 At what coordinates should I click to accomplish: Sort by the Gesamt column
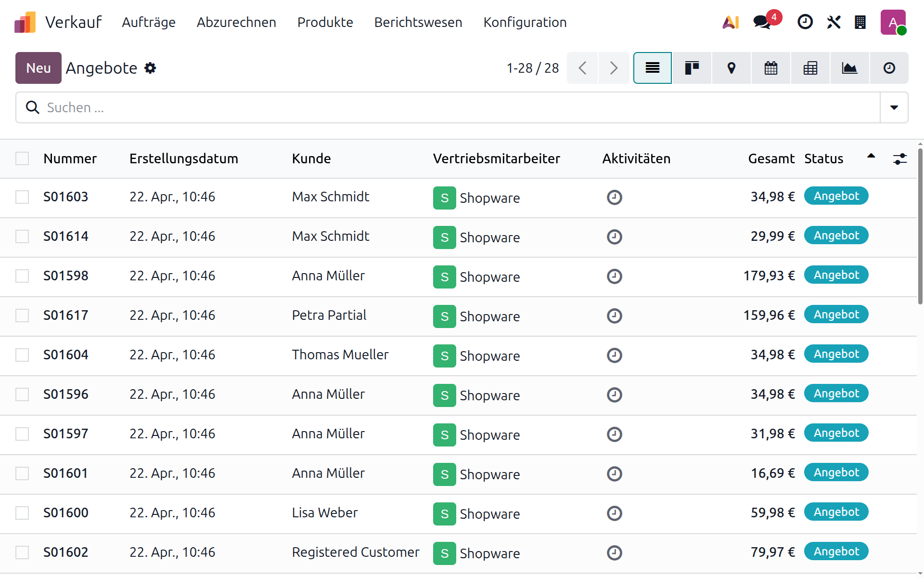click(771, 158)
